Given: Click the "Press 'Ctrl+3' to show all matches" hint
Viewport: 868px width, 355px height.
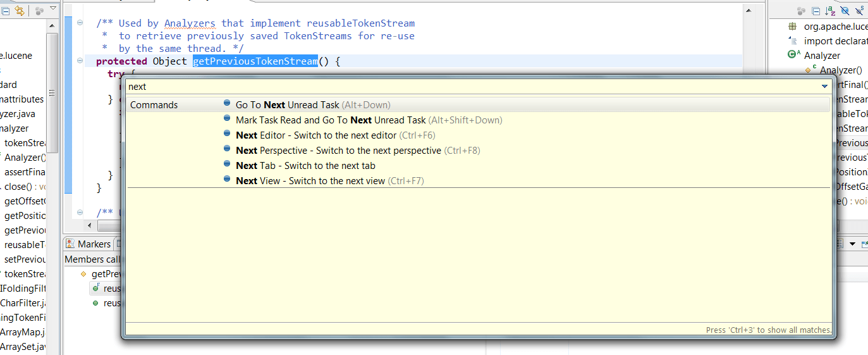Looking at the screenshot, I should 769,330.
